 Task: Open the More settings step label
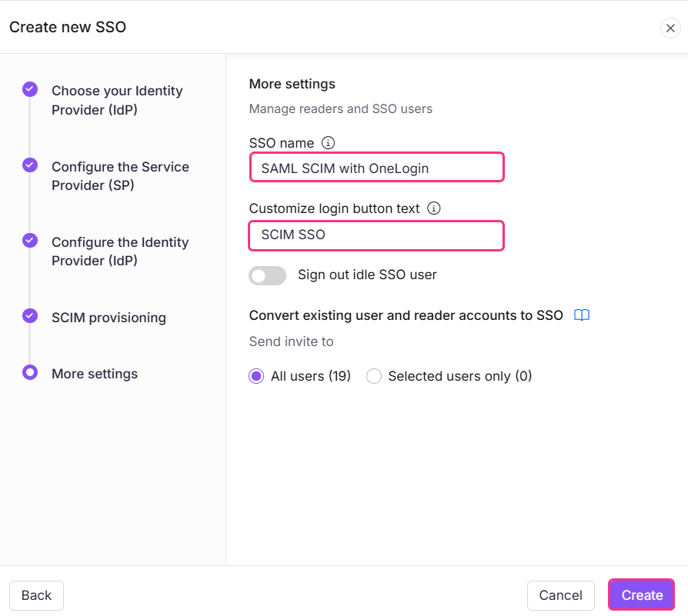coord(95,374)
